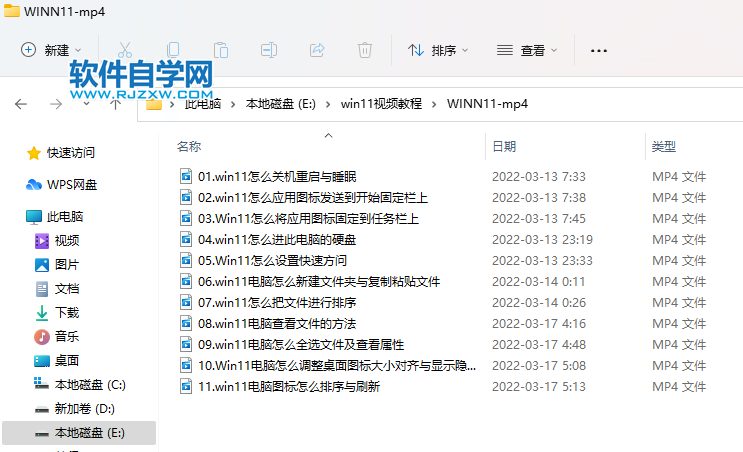Click the Cut scissors icon in toolbar
Image resolution: width=743 pixels, height=452 pixels.
point(125,50)
